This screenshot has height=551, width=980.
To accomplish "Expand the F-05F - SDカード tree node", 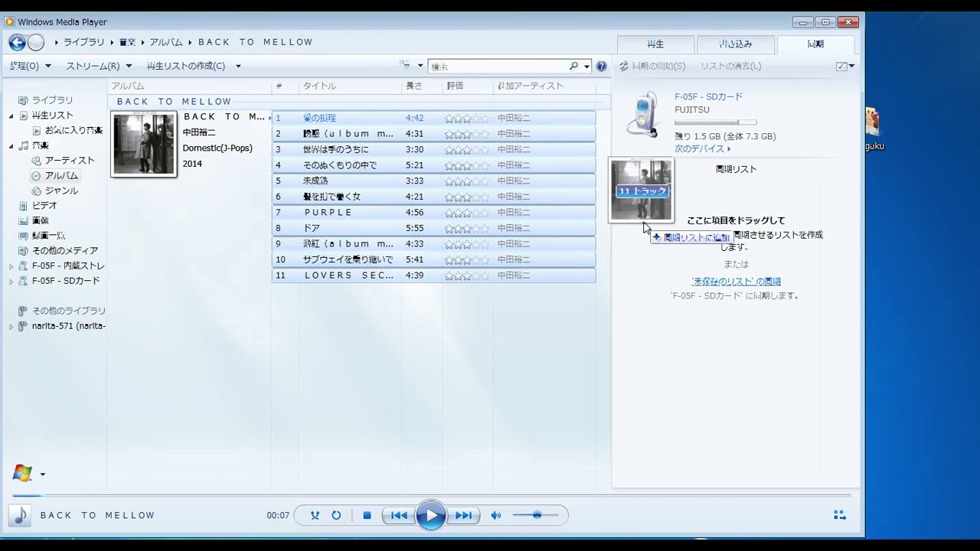I will [11, 282].
